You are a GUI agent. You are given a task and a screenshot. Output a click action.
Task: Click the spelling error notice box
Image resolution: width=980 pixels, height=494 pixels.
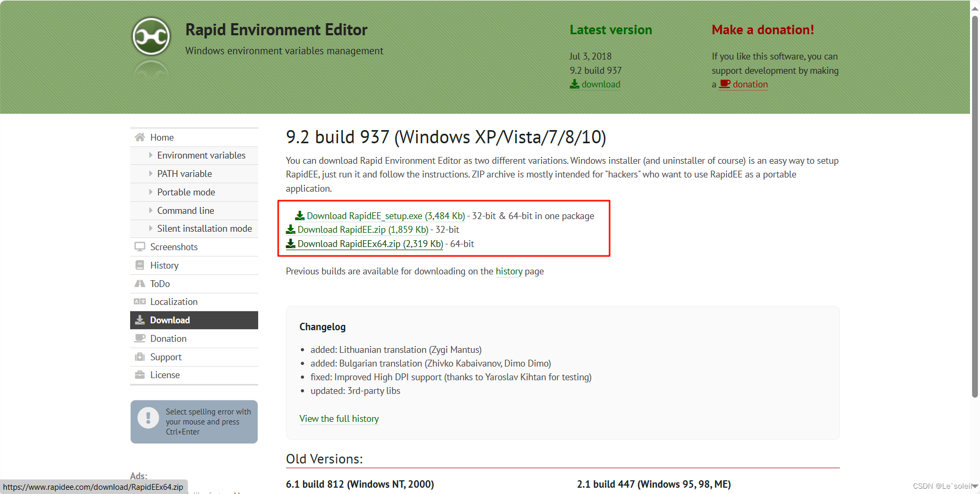coord(194,422)
